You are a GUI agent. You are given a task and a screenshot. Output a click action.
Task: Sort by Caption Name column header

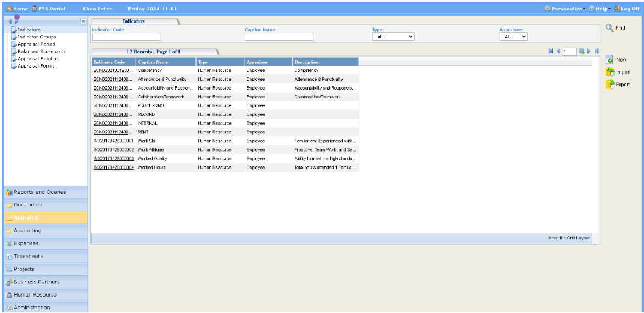[x=166, y=62]
